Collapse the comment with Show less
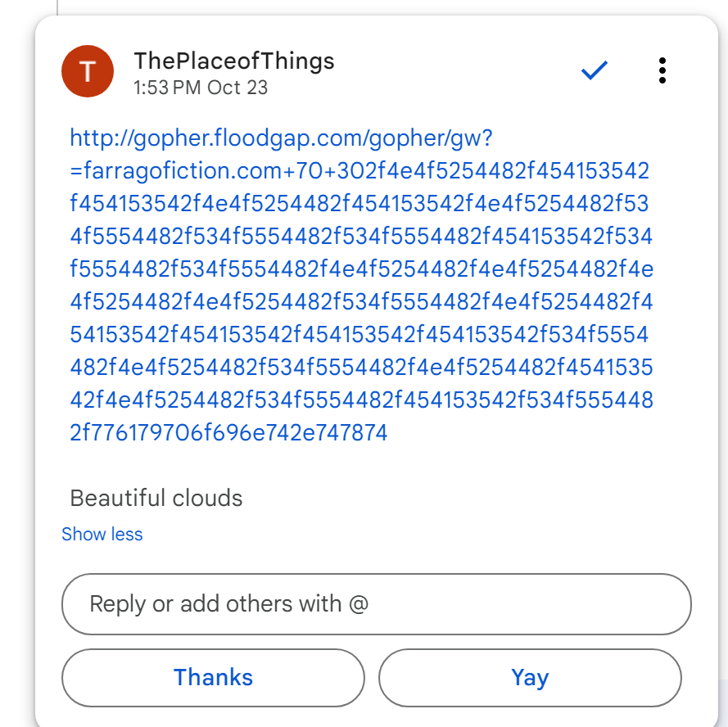This screenshot has width=728, height=727. [102, 535]
